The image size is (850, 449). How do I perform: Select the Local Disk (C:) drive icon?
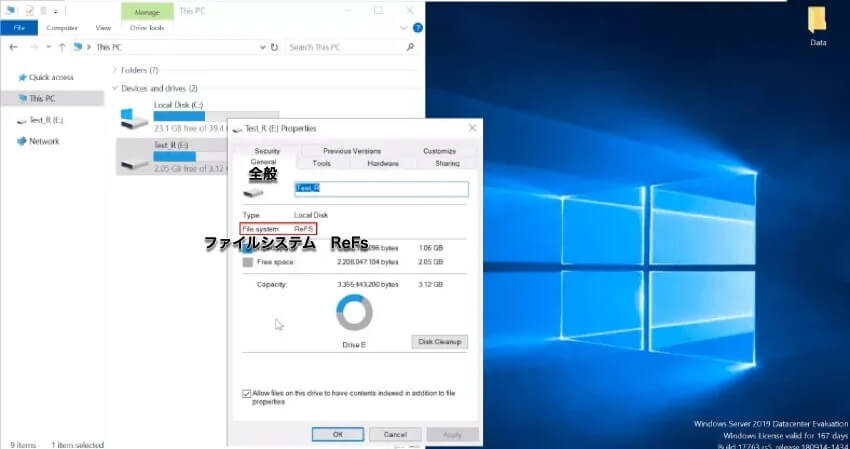pyautogui.click(x=133, y=119)
